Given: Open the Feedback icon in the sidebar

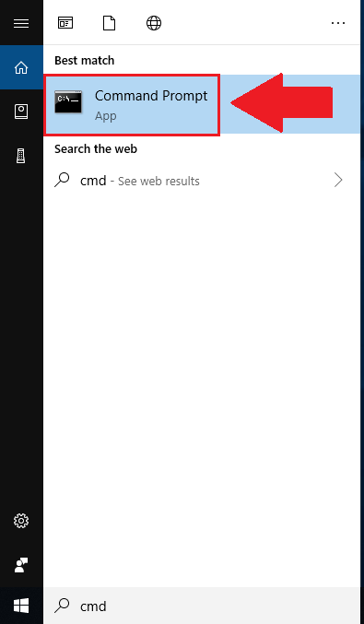Looking at the screenshot, I should click(x=21, y=565).
